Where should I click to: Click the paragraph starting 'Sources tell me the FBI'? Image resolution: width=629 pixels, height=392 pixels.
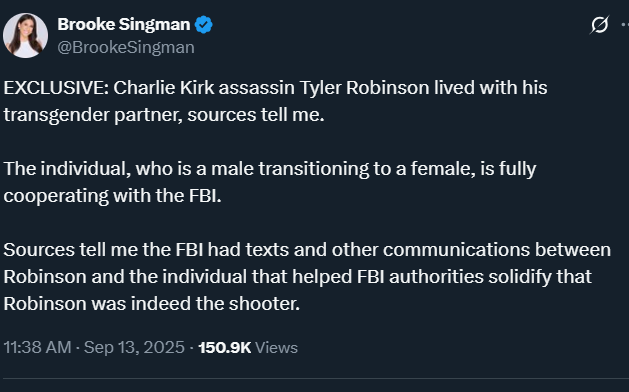[x=307, y=276]
